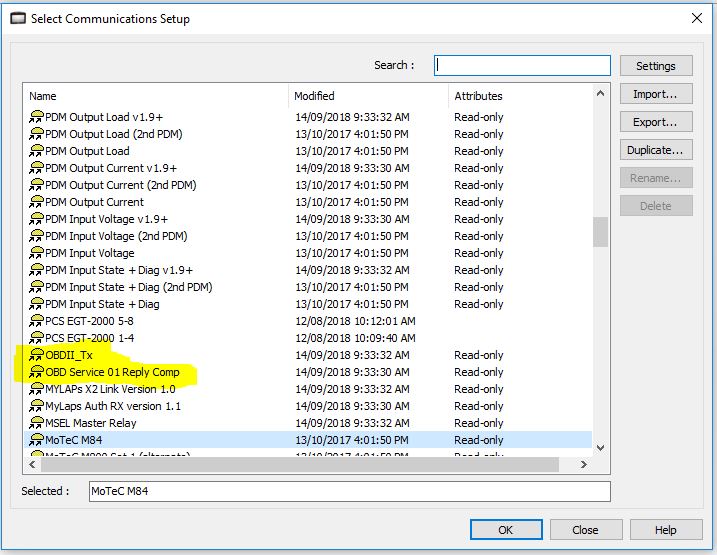This screenshot has height=555, width=717.
Task: Click Read-only attribute of OBDII_Tx row
Action: (x=479, y=355)
